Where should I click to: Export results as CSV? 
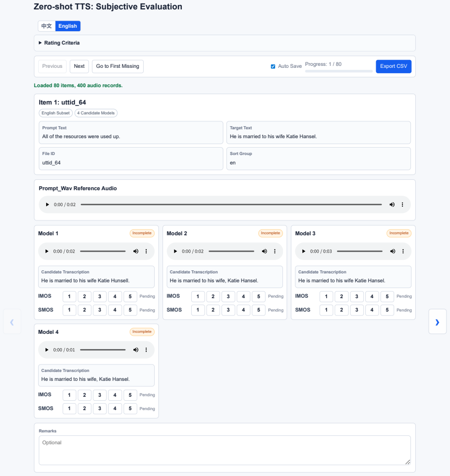pos(394,66)
